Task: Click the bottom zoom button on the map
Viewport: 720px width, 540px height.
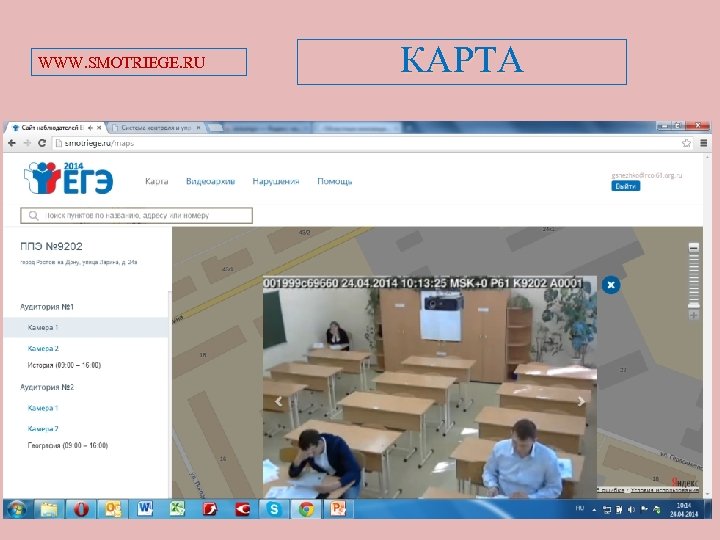Action: point(694,315)
